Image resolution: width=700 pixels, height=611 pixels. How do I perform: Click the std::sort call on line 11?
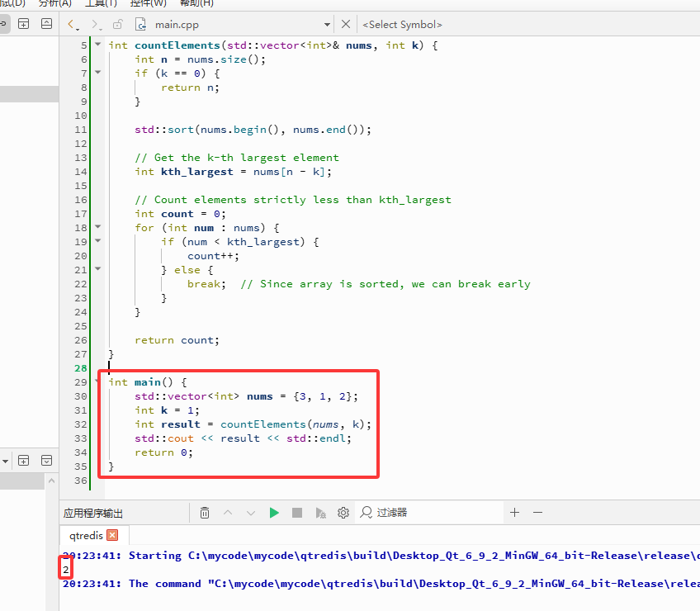click(x=253, y=130)
